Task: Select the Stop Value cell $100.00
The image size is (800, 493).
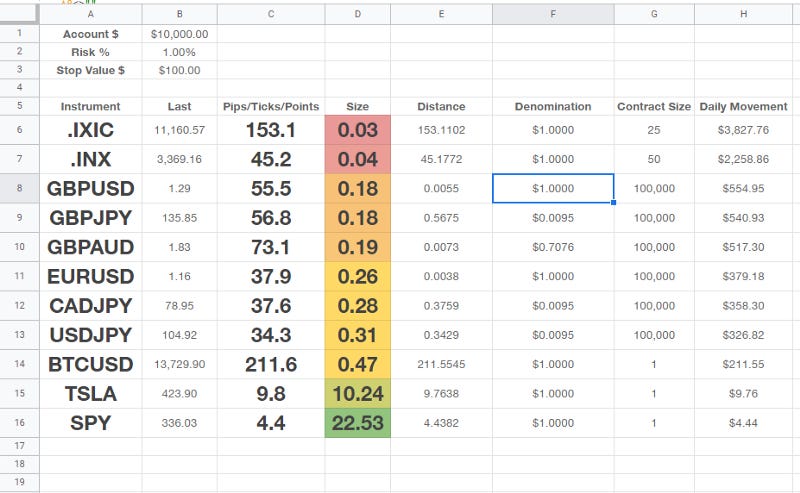Action: point(180,70)
